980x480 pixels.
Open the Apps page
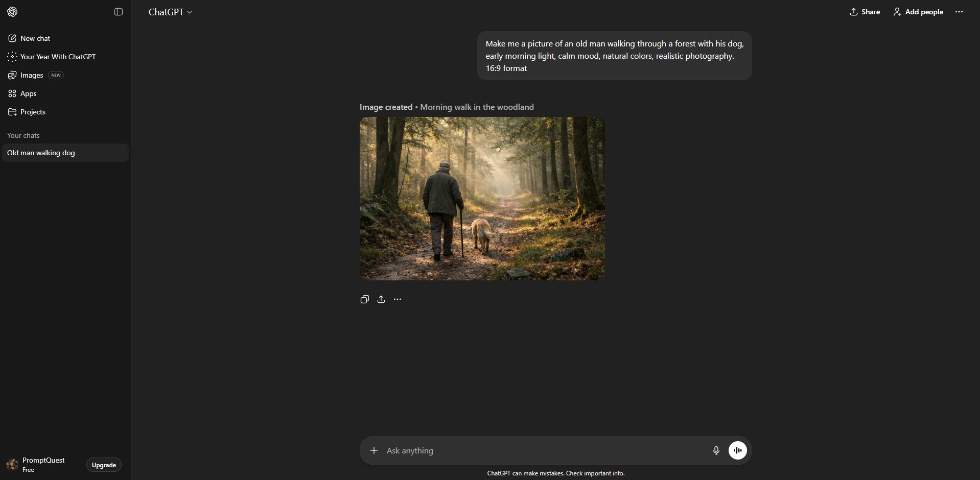pyautogui.click(x=28, y=93)
